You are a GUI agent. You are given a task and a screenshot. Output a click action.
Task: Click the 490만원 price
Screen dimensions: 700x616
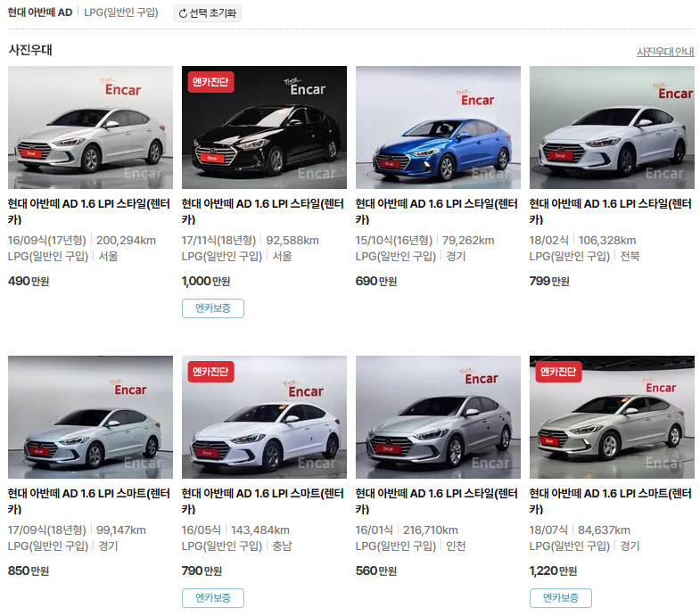coord(29,281)
